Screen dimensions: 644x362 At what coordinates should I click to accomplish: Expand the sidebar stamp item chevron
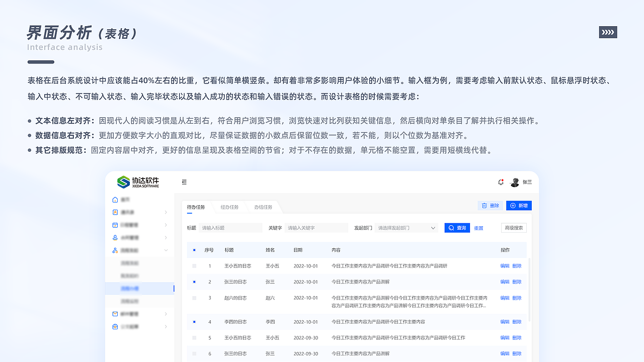(166, 237)
